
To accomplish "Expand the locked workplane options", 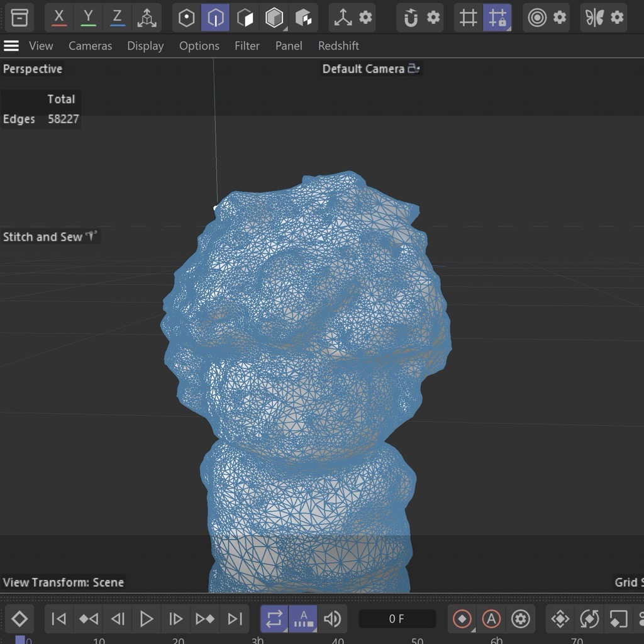I will pyautogui.click(x=497, y=18).
